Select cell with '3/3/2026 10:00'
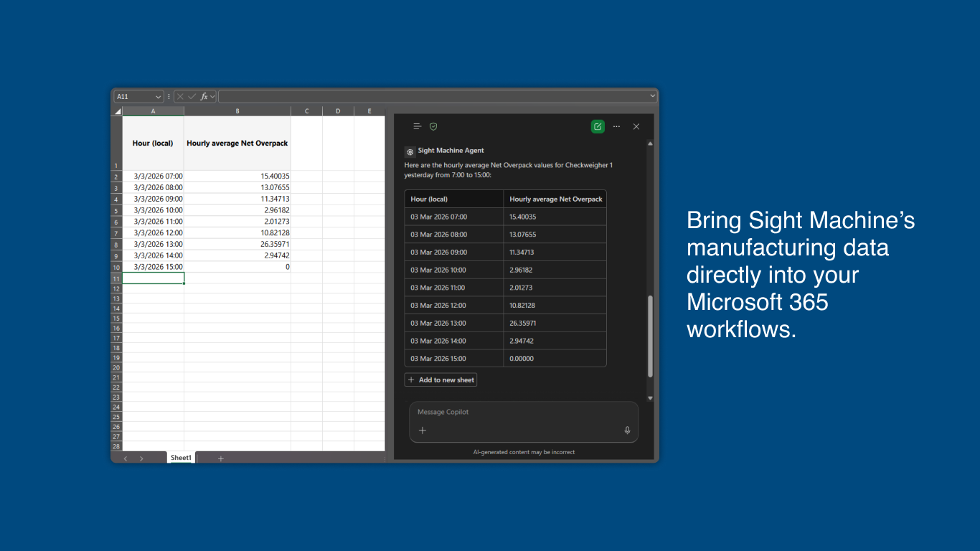Viewport: 980px width, 551px height. pos(153,210)
